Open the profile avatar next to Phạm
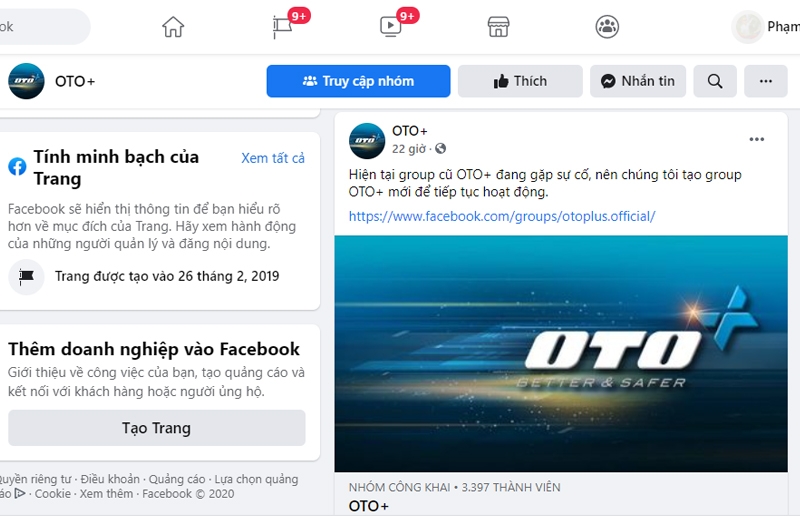Viewport: 800px width, 516px height. tap(747, 27)
